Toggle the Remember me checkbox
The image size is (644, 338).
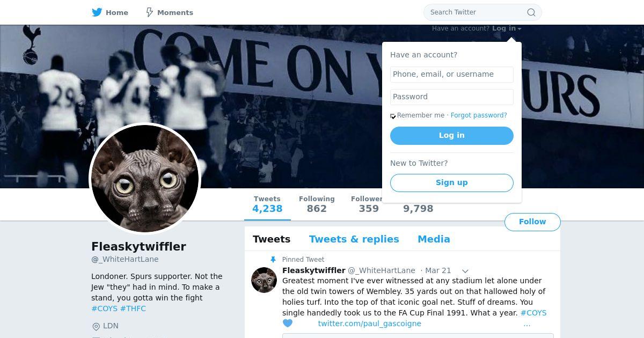click(x=393, y=116)
